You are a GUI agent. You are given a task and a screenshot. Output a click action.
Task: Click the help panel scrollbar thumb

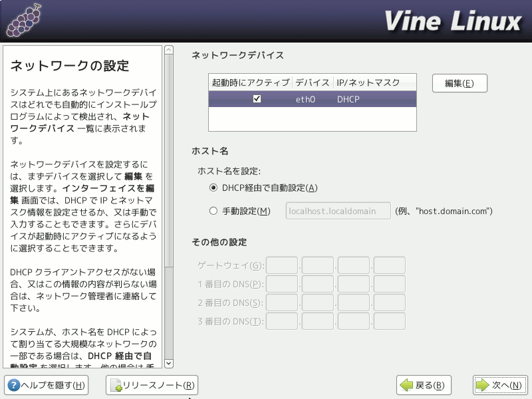coord(169,161)
